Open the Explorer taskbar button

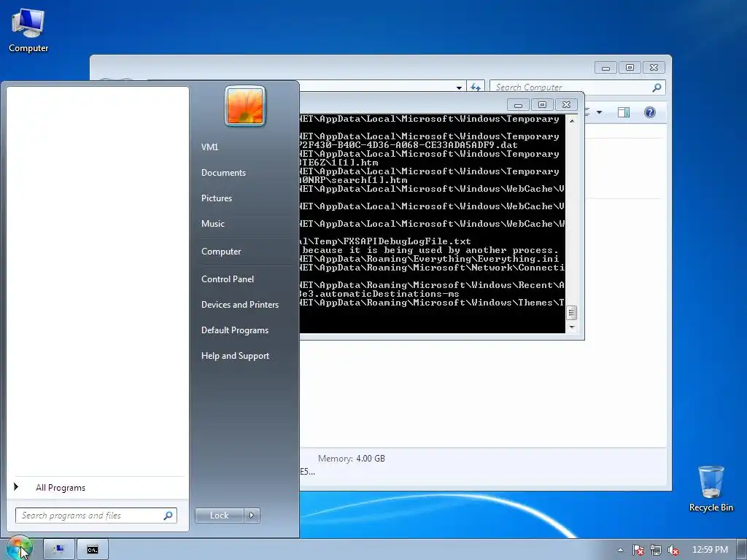coord(59,550)
